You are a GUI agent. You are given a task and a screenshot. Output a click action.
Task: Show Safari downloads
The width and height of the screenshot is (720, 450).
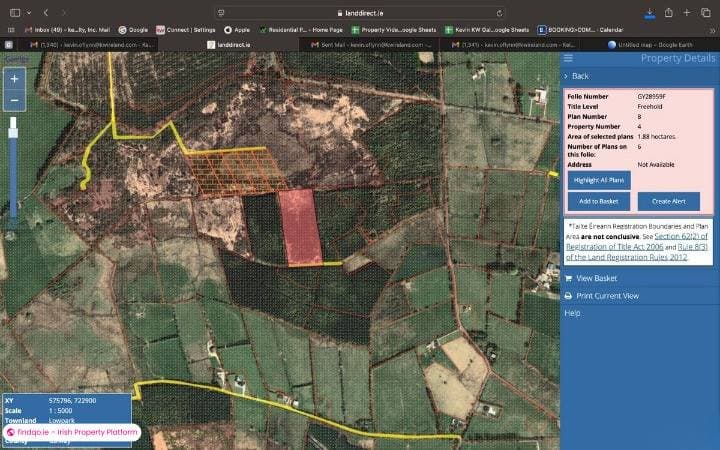(x=650, y=13)
